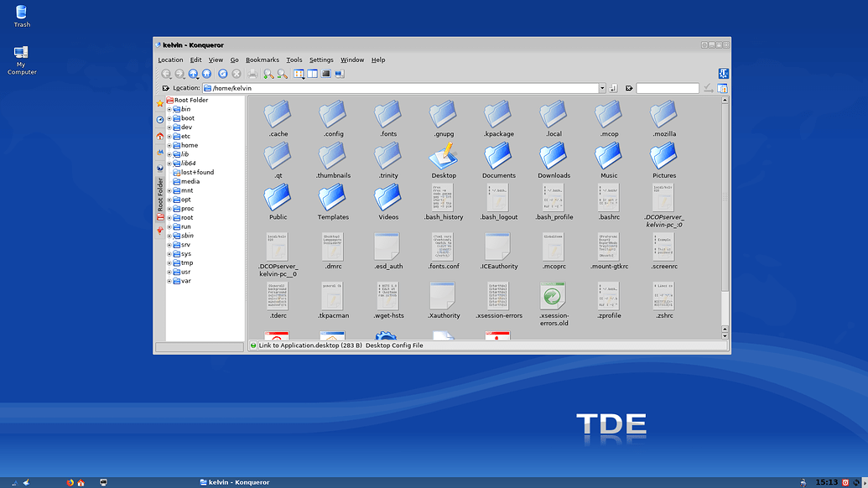Open the Trash icon on the desktop
Viewport: 868px width, 488px height.
tap(21, 13)
